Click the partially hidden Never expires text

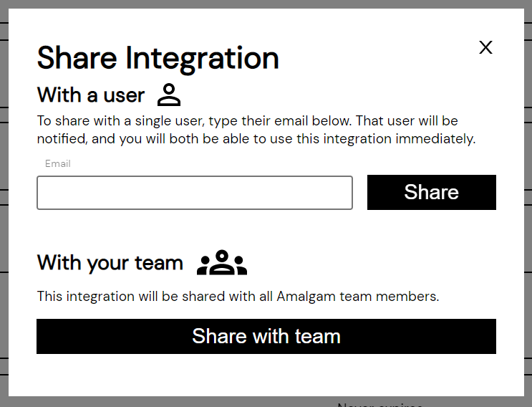coord(380,404)
